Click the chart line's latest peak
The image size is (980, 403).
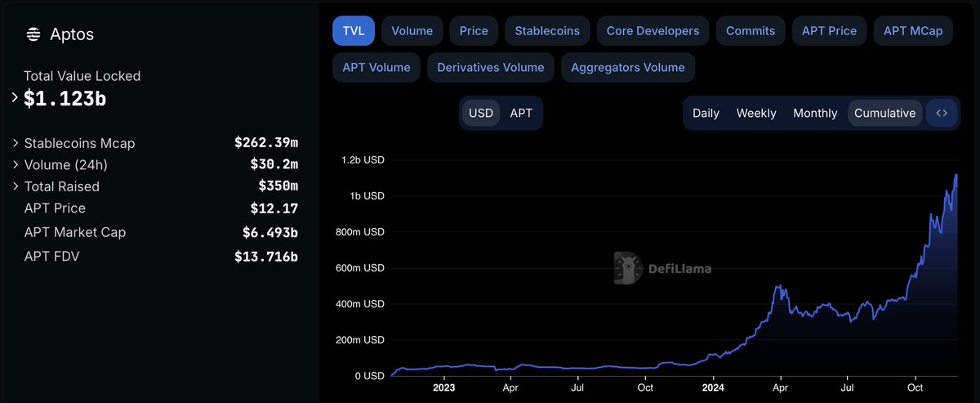[x=955, y=175]
